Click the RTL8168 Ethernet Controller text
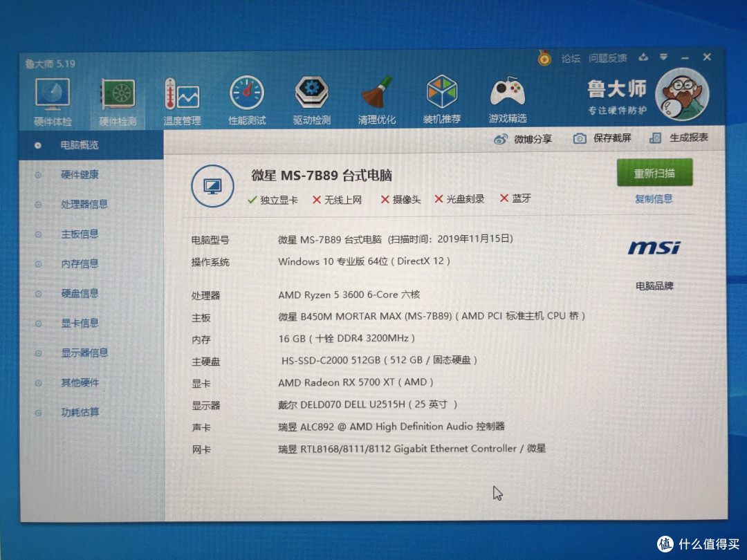747x560 pixels. coord(412,449)
